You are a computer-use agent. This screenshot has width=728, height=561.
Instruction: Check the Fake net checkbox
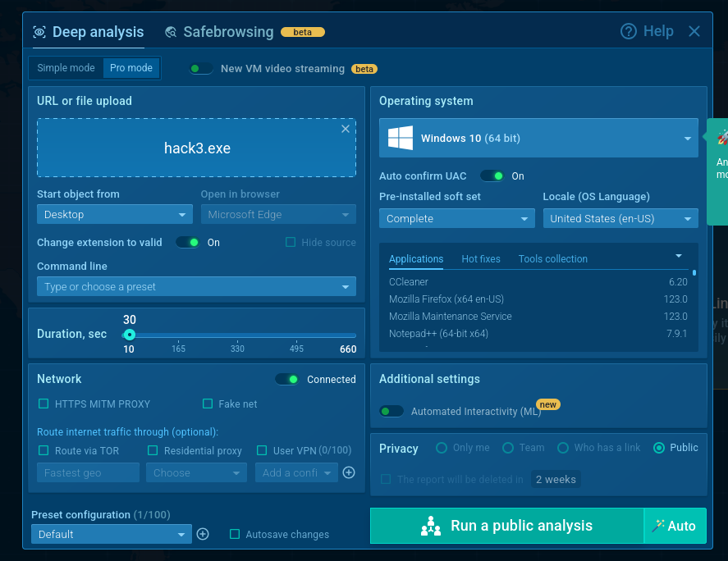click(208, 404)
